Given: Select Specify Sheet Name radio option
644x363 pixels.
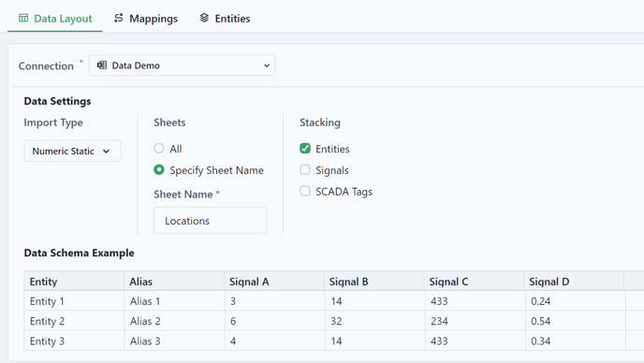Looking at the screenshot, I should 159,169.
